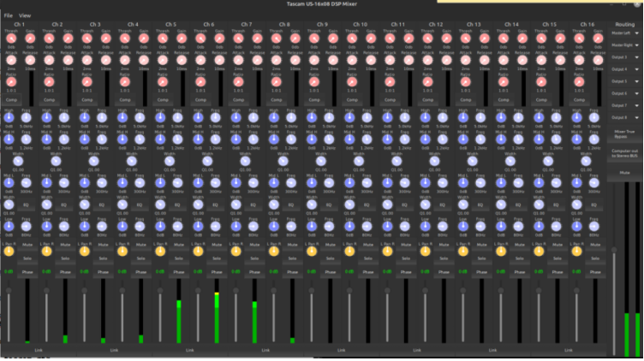The width and height of the screenshot is (644, 361).
Task: Solo channel 14
Action: coord(520,258)
